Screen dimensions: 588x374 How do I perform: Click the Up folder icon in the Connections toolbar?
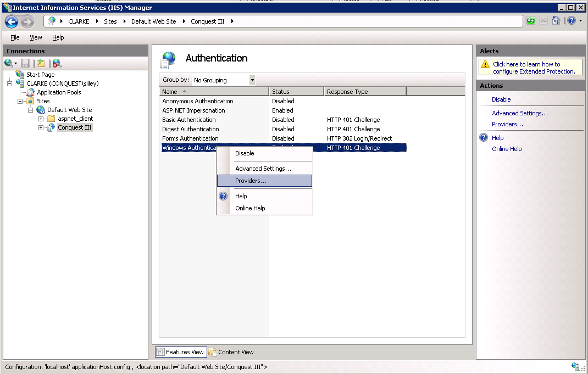(41, 63)
